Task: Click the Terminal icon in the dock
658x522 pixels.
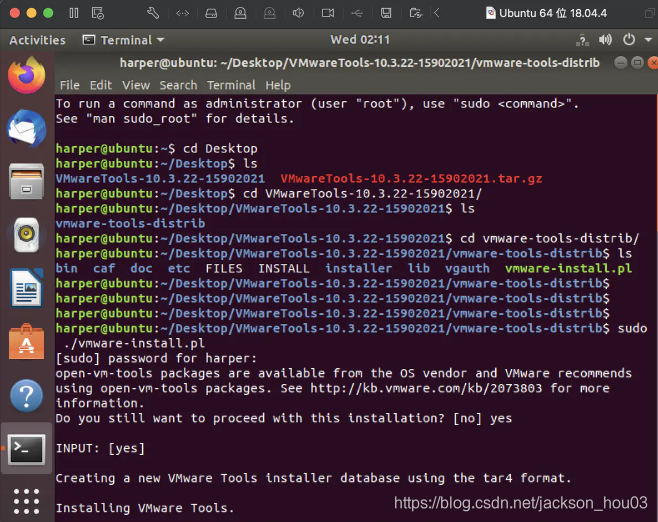Action: coord(27,449)
